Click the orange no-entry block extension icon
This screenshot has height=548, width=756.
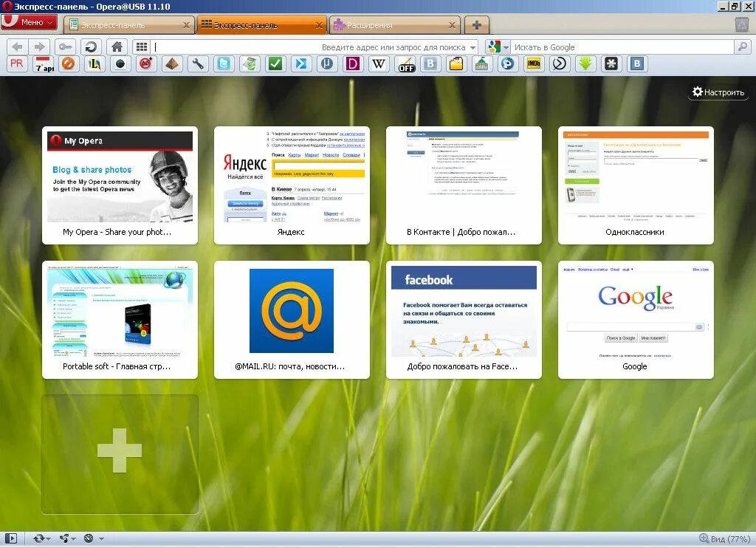point(69,64)
